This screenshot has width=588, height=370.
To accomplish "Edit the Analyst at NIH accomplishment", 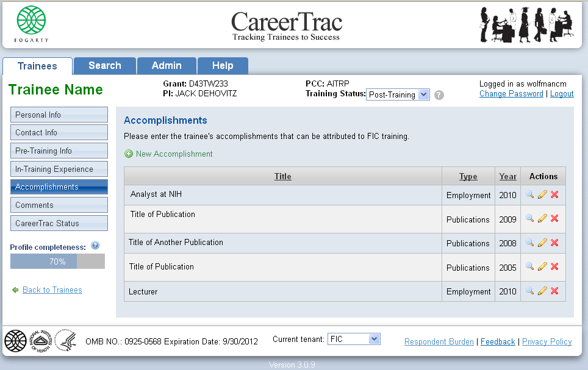I will pyautogui.click(x=542, y=194).
